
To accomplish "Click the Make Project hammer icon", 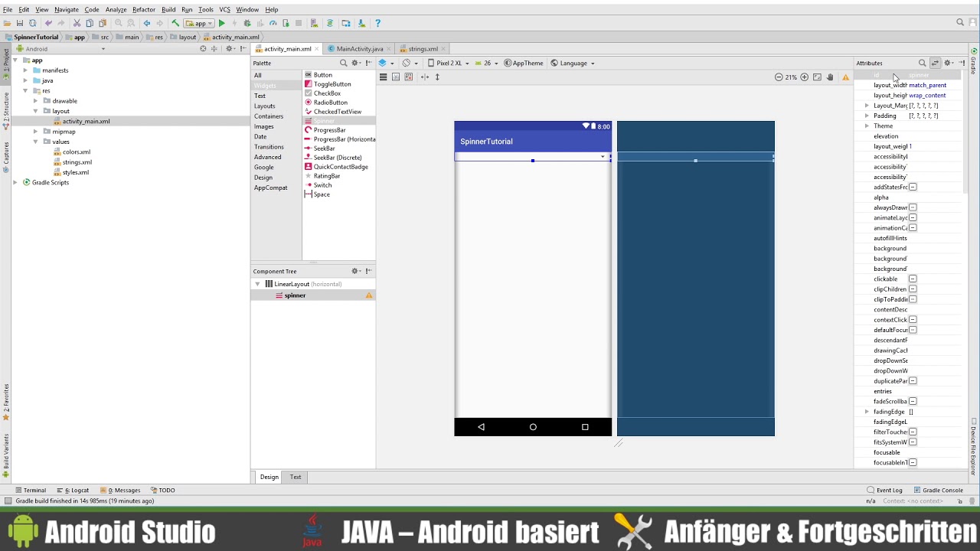I will (x=175, y=23).
